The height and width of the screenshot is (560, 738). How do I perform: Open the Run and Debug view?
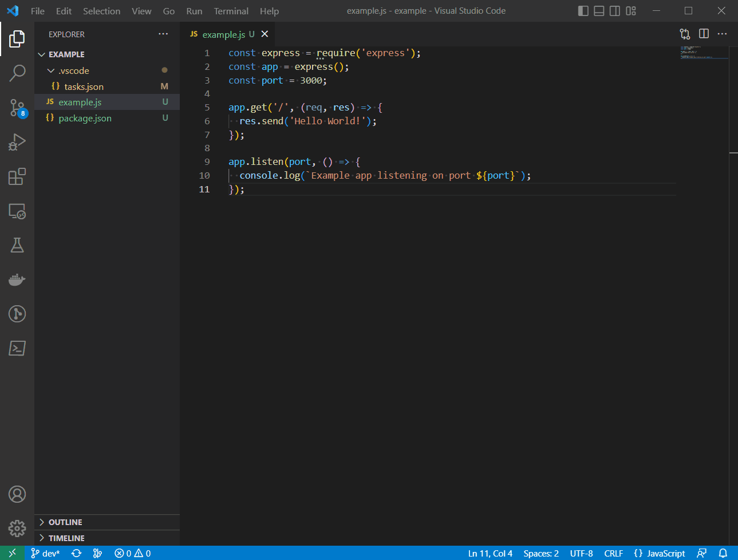tap(17, 142)
